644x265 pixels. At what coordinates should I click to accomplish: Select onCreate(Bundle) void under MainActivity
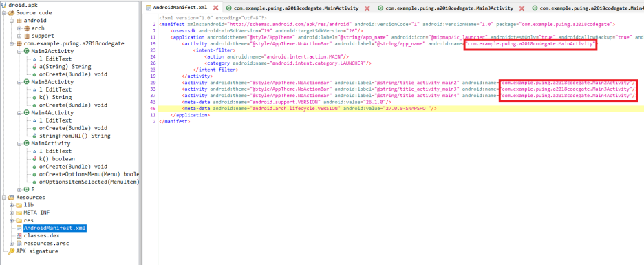pyautogui.click(x=73, y=167)
